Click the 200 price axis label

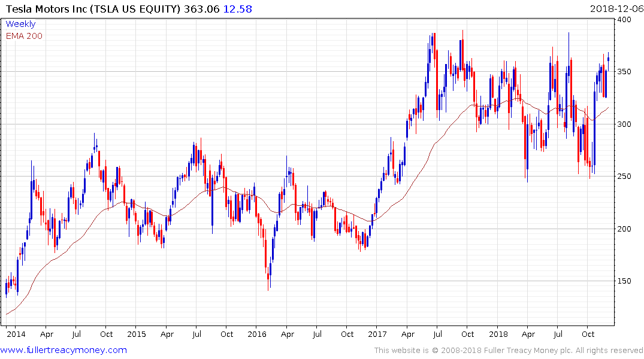coord(624,229)
